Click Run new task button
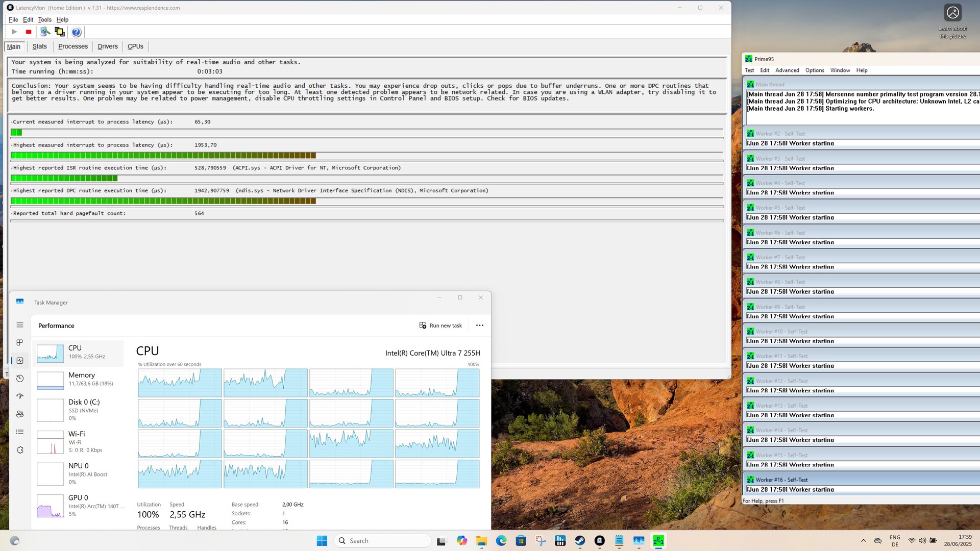The height and width of the screenshot is (551, 980). [440, 325]
